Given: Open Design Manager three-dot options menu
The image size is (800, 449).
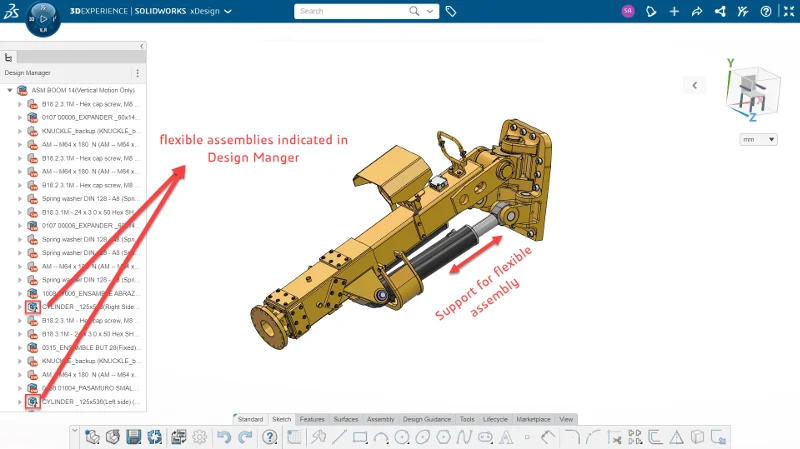Looking at the screenshot, I should coord(137,73).
